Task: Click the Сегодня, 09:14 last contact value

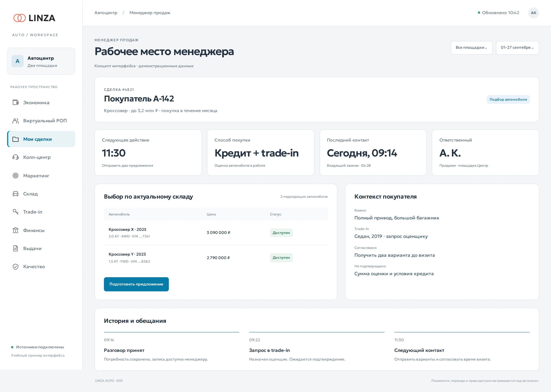Action: pos(362,153)
